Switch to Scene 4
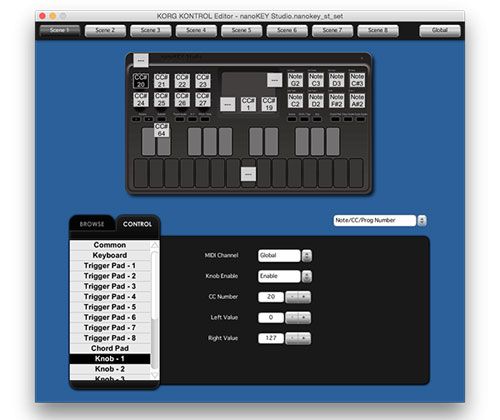500x420 pixels. point(196,30)
